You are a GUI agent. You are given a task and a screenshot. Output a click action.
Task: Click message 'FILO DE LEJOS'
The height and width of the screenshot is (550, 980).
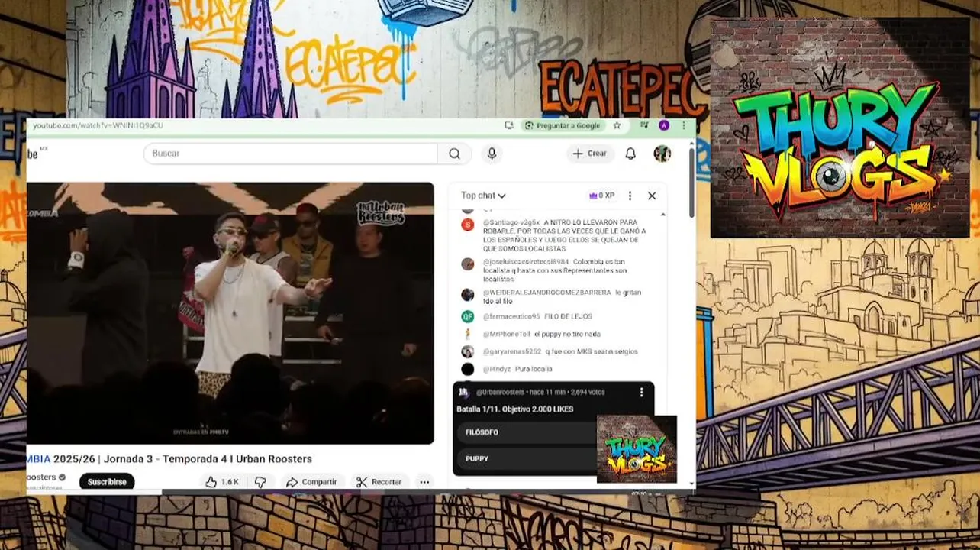pos(569,316)
